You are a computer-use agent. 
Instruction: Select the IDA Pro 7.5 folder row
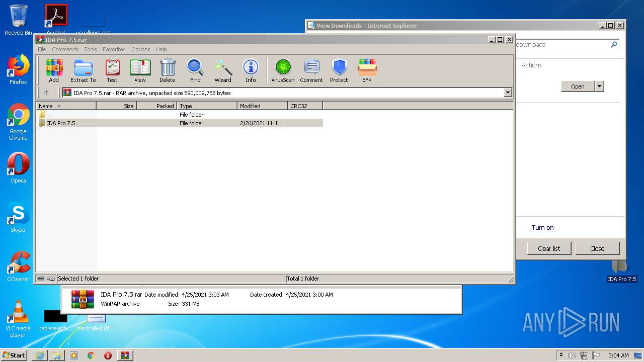(x=180, y=123)
